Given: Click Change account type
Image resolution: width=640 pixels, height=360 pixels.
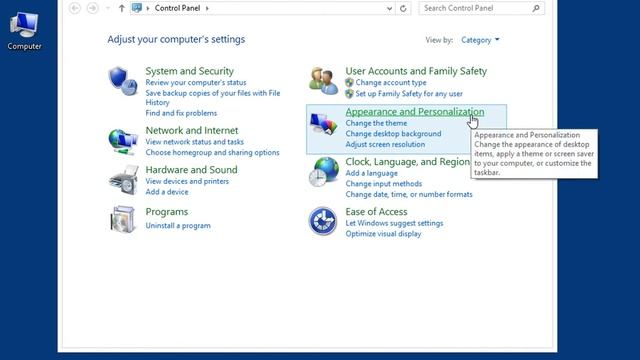Looking at the screenshot, I should click(391, 82).
